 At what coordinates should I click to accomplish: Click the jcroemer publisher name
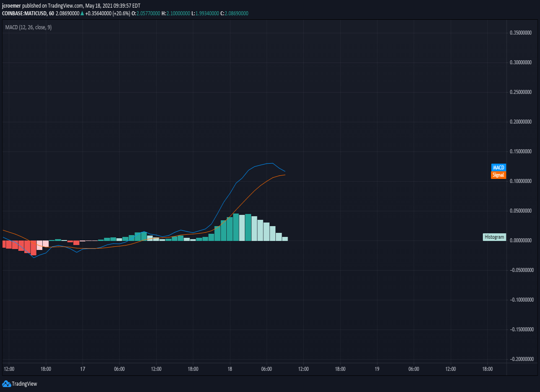point(11,6)
